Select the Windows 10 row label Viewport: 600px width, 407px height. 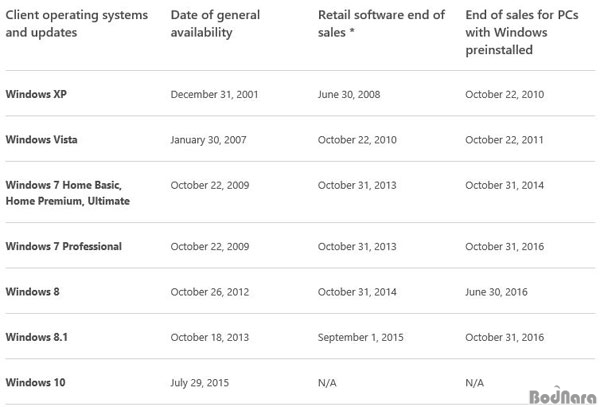35,383
